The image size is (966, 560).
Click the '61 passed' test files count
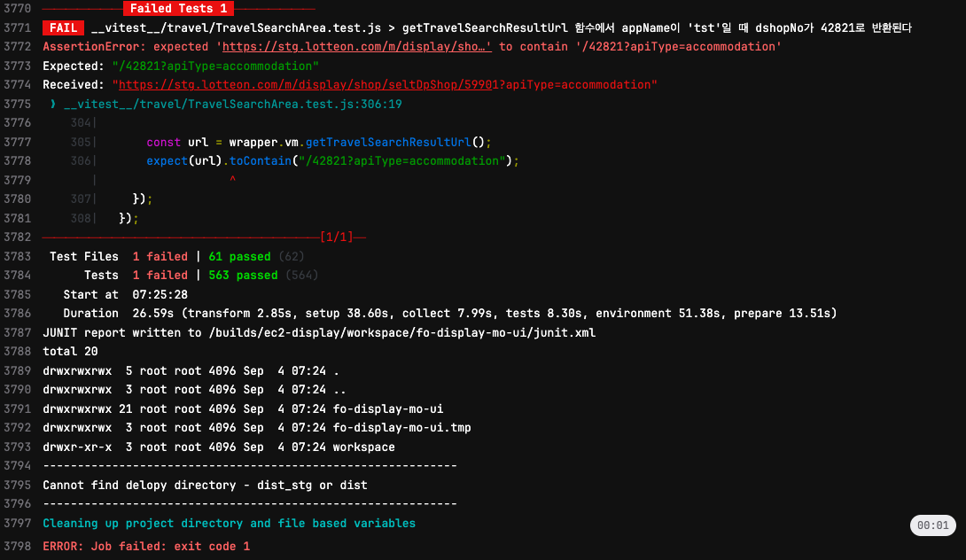[239, 256]
